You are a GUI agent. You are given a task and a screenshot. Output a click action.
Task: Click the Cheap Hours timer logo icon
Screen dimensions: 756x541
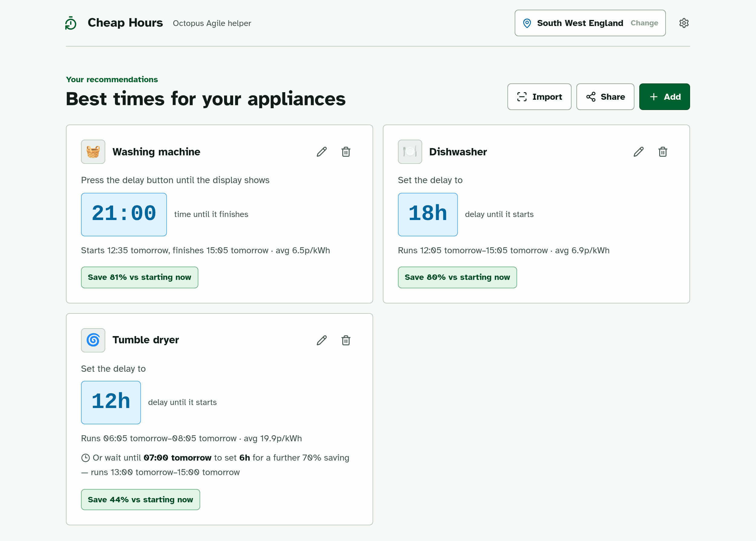point(71,23)
